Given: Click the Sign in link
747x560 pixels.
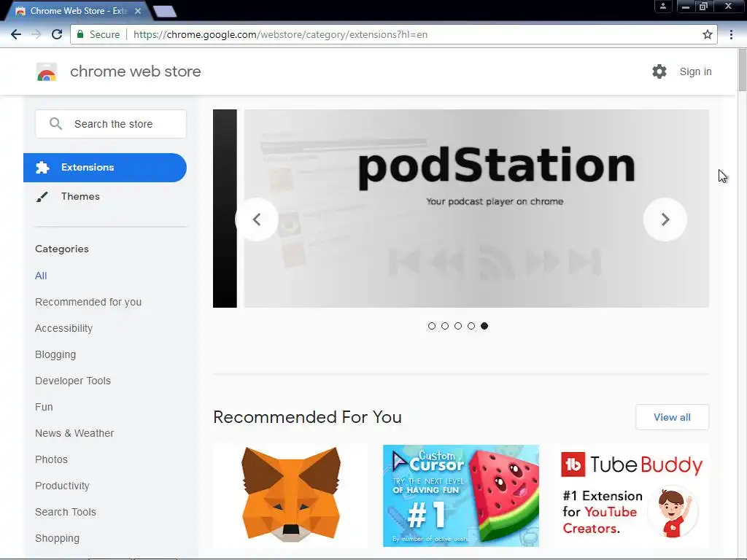Looking at the screenshot, I should click(x=695, y=71).
